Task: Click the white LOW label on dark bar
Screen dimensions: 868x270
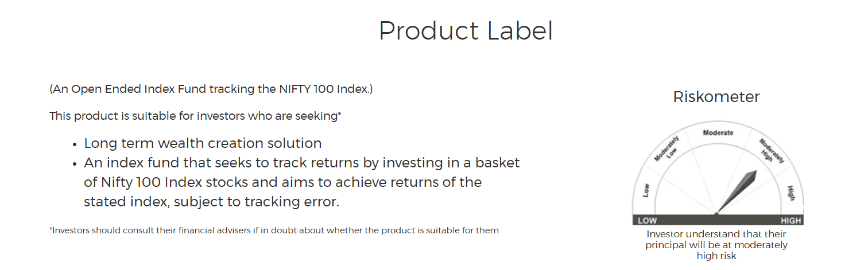Action: pyautogui.click(x=647, y=221)
